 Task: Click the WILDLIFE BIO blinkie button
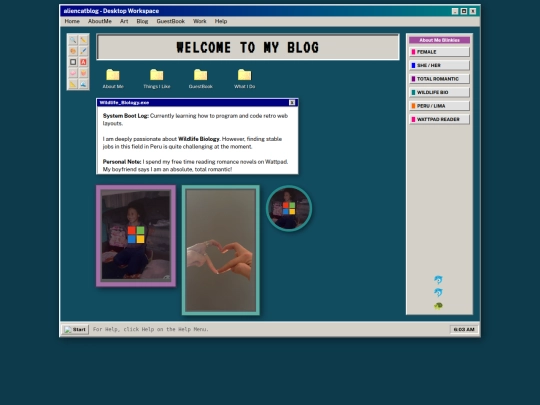[439, 92]
